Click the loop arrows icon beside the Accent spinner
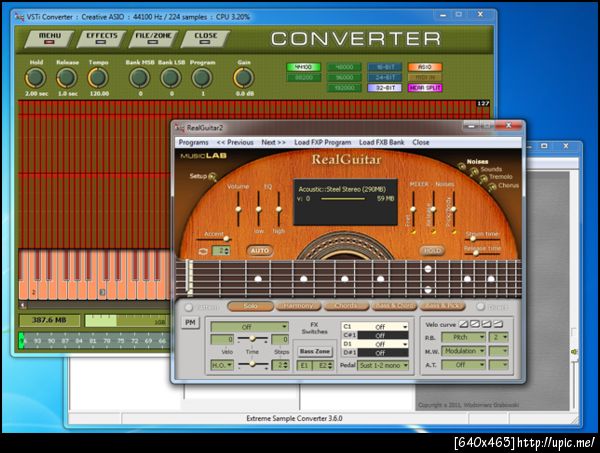The image size is (600, 453). tap(203, 251)
